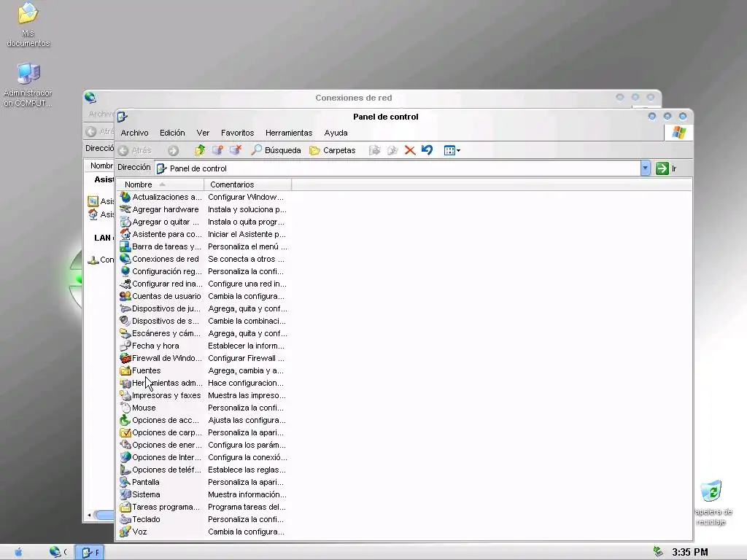Open the Ayuda menu
Screen dimensions: 747x560
click(336, 133)
